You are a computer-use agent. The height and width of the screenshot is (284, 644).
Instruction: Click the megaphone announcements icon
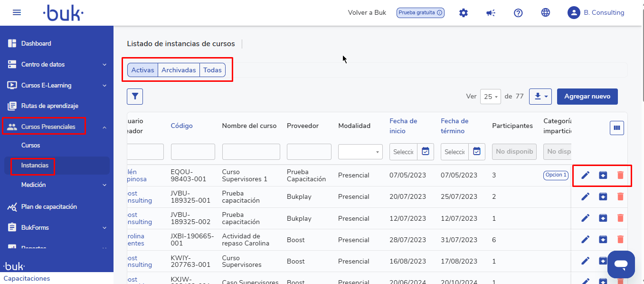click(491, 13)
